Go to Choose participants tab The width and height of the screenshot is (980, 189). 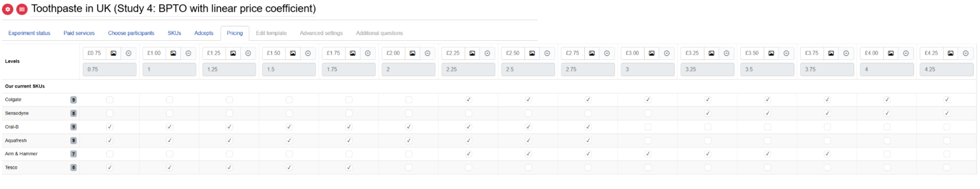[131, 33]
